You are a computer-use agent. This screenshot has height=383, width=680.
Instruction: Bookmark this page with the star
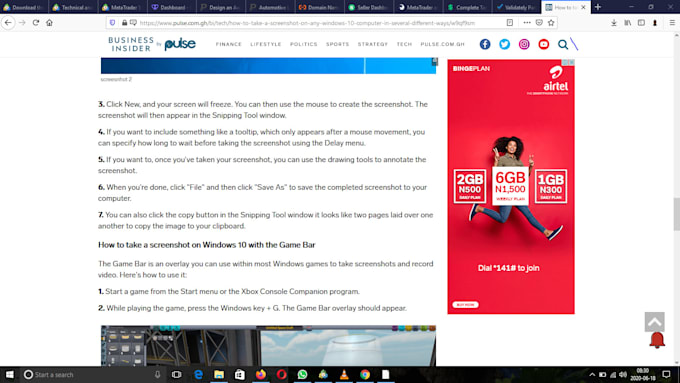(551, 23)
